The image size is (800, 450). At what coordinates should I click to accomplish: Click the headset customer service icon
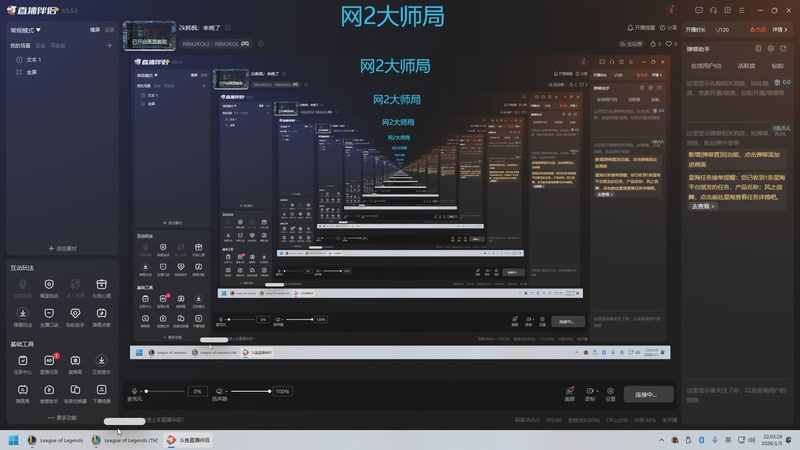(713, 10)
